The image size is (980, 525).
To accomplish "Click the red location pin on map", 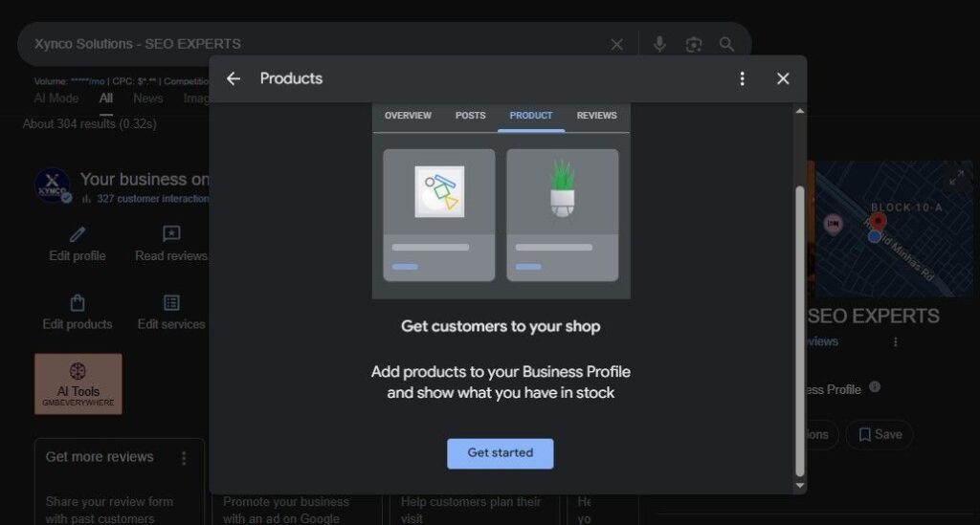I will pyautogui.click(x=879, y=221).
